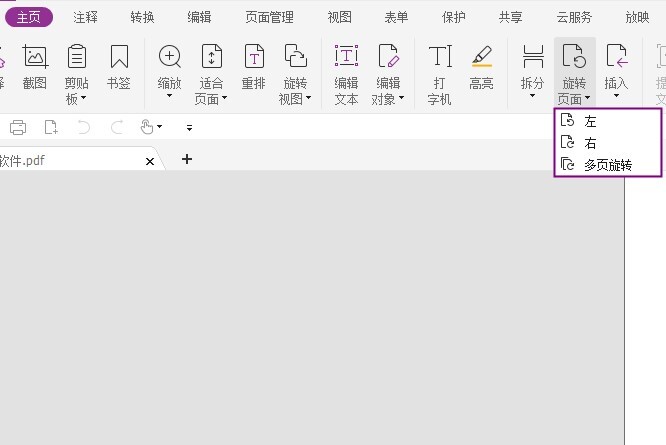Screen dimensions: 666x445
Task: Open the 共享 share tab
Action: (510, 17)
